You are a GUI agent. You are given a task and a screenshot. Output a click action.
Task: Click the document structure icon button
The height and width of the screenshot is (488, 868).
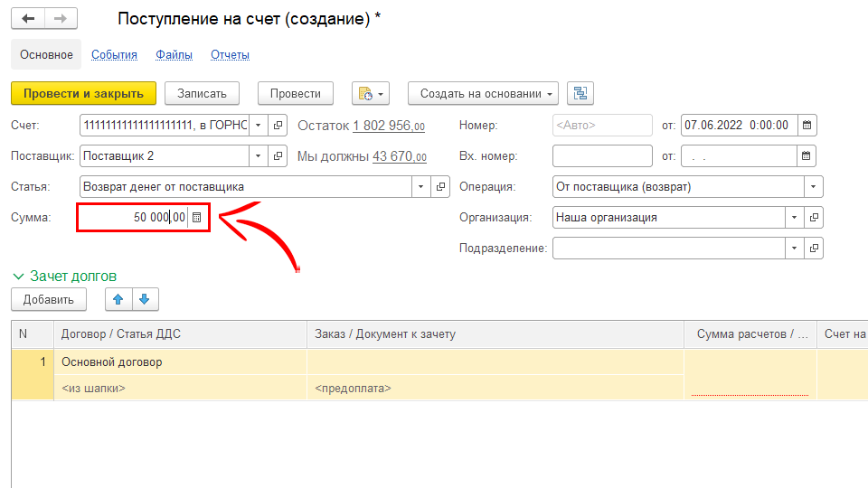580,94
